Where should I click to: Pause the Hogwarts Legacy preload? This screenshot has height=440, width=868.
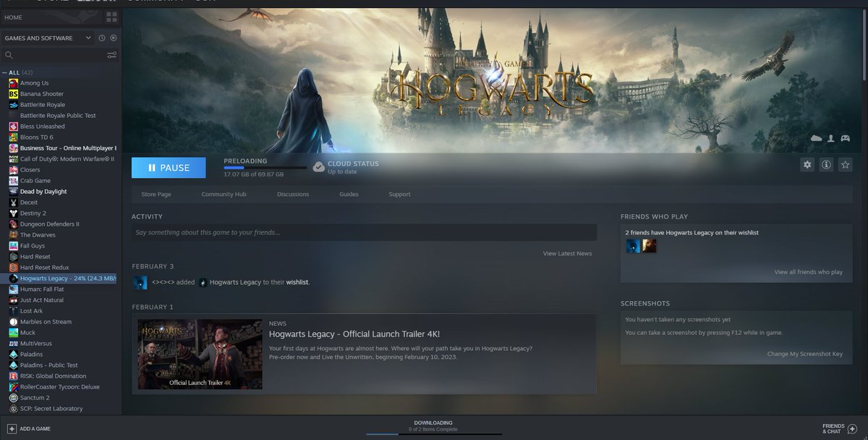pos(169,168)
